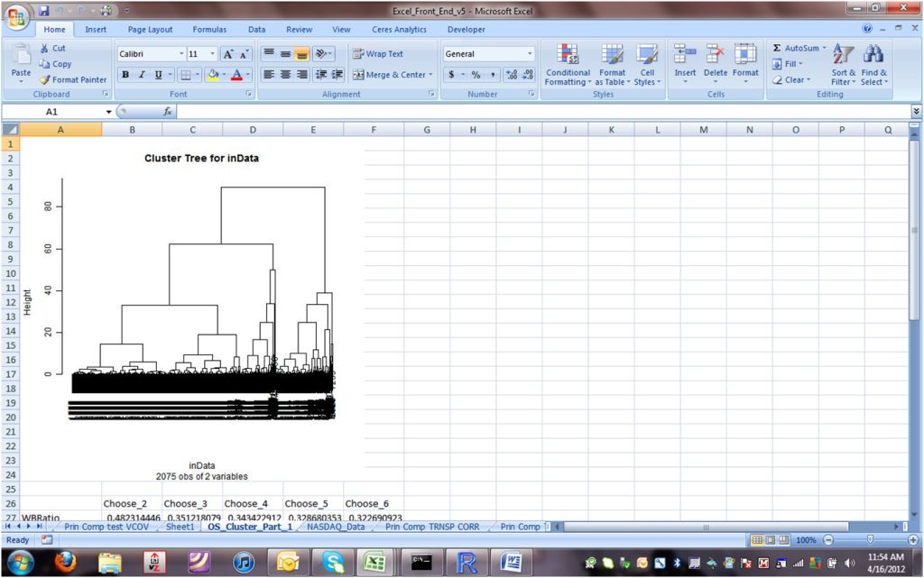Open Excel Help question mark
Screen dimensions: 924x578
(x=867, y=29)
